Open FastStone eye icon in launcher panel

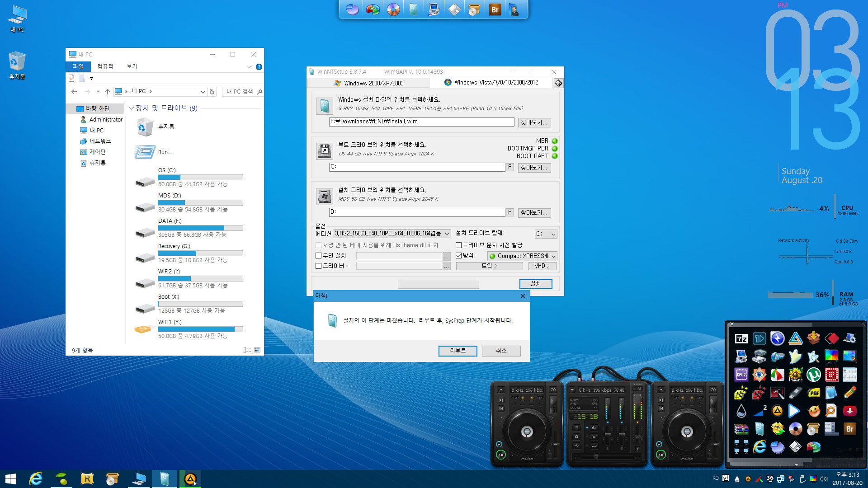[759, 375]
